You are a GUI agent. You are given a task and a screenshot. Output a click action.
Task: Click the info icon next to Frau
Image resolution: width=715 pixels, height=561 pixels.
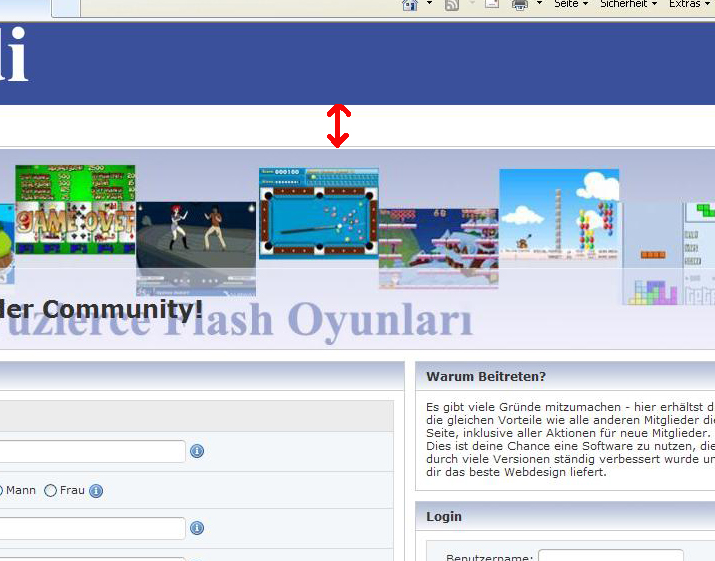[x=96, y=491]
